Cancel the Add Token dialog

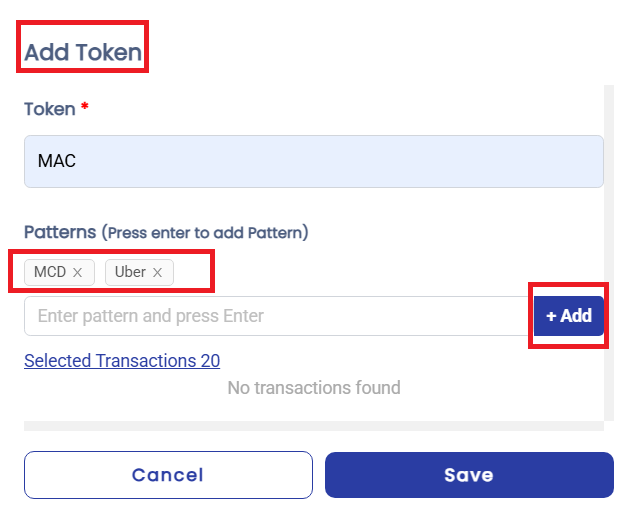coord(168,475)
